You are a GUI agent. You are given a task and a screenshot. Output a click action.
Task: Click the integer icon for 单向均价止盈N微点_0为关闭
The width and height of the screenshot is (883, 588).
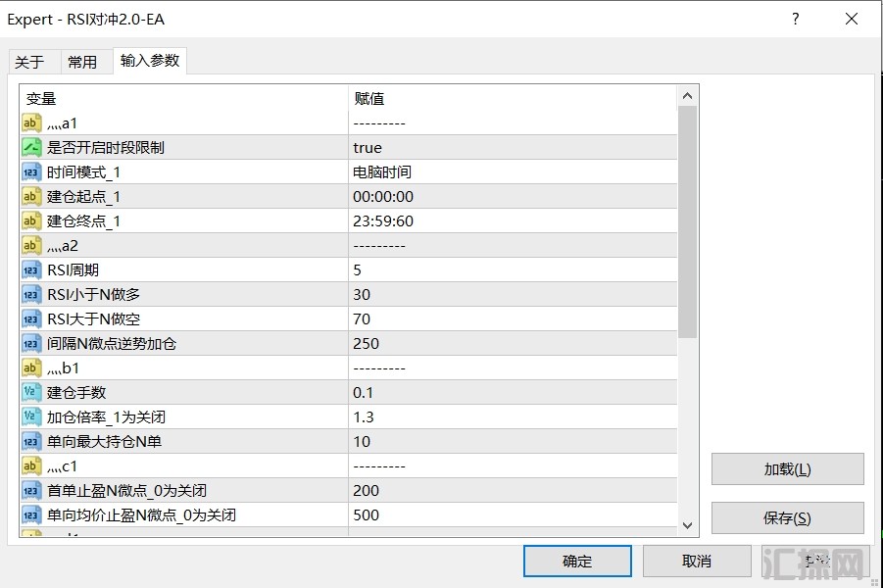click(x=31, y=514)
